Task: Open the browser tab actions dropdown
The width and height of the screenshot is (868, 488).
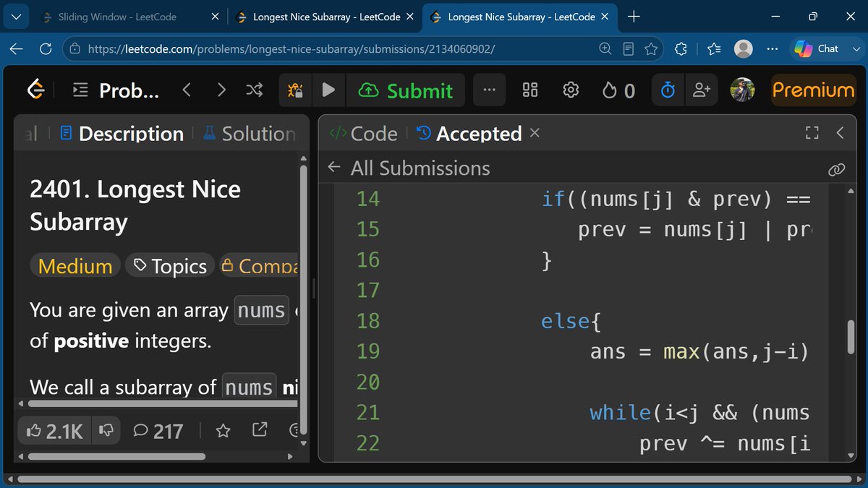Action: pos(17,17)
